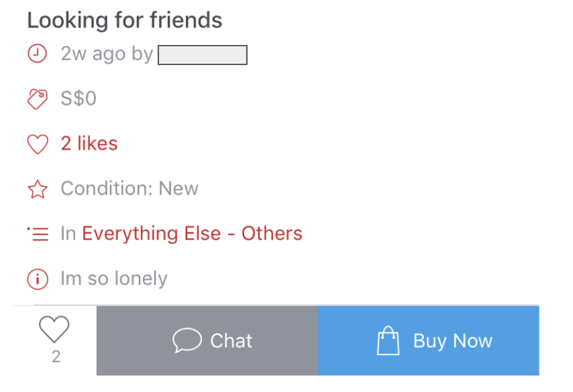Click the clock icon beside posting time
573x392 pixels.
[x=37, y=54]
